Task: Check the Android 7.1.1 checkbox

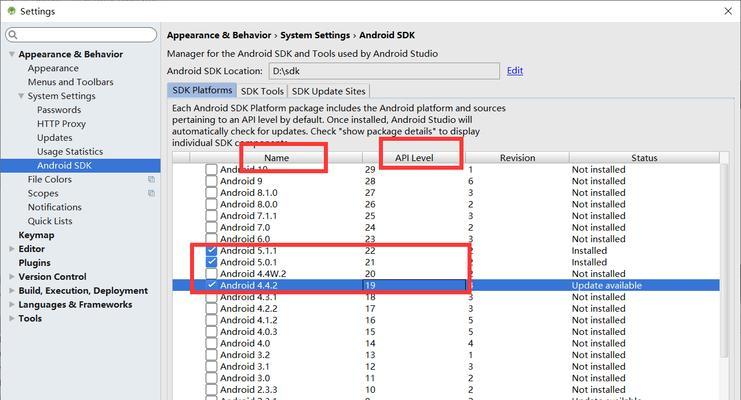Action: point(211,216)
